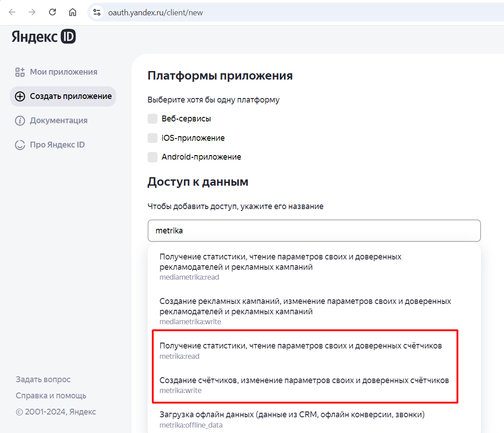Click the info icon beside Документация
Viewport: 504px width, 433px height.
20,121
